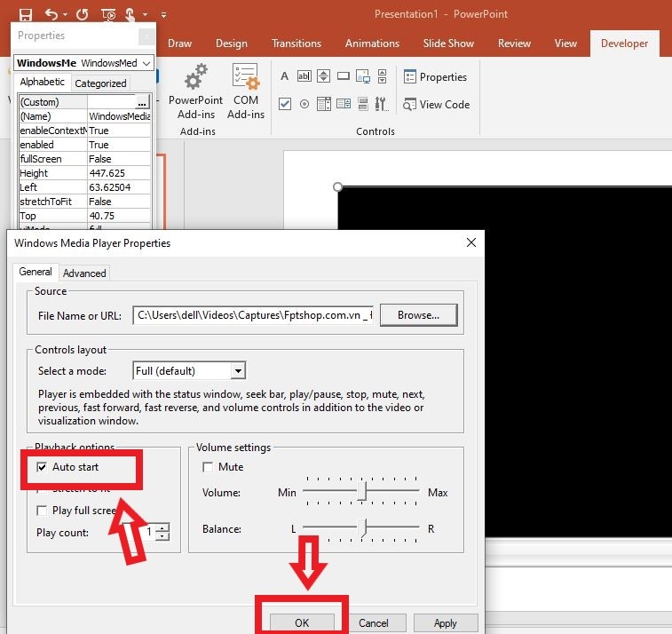
Task: Open COM Add-ins
Action: point(246,91)
